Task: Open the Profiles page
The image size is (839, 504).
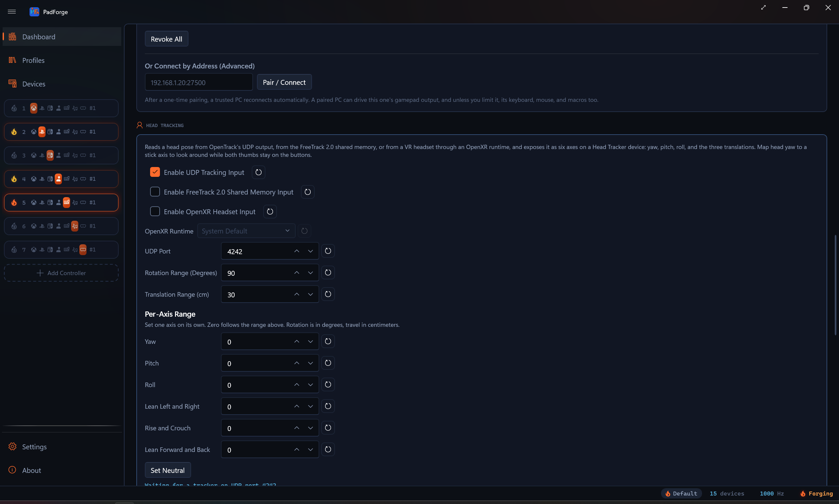Action: click(x=62, y=60)
